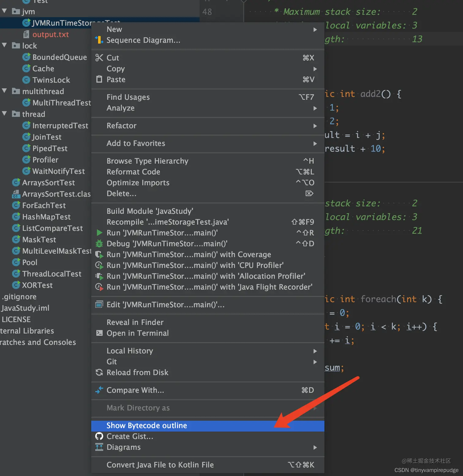Select Find Usages
The width and height of the screenshot is (463, 476).
pos(208,97)
